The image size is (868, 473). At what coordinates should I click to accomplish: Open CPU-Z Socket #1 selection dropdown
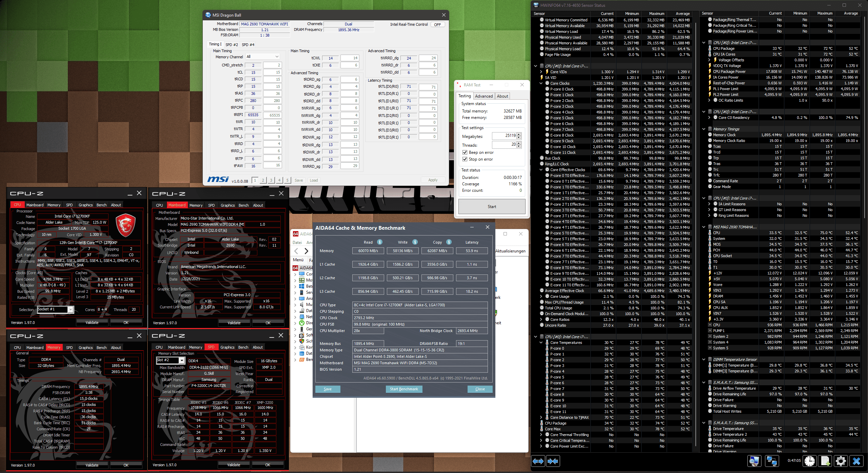(x=71, y=309)
